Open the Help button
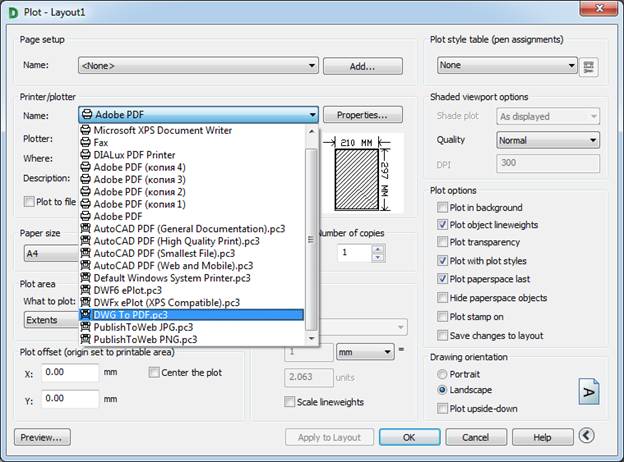The height and width of the screenshot is (462, 624). click(x=542, y=437)
